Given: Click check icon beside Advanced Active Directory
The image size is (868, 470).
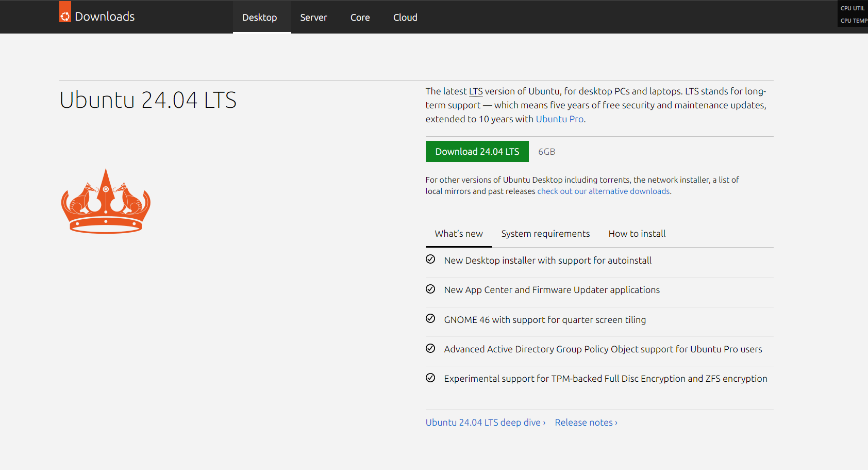Looking at the screenshot, I should [x=430, y=348].
